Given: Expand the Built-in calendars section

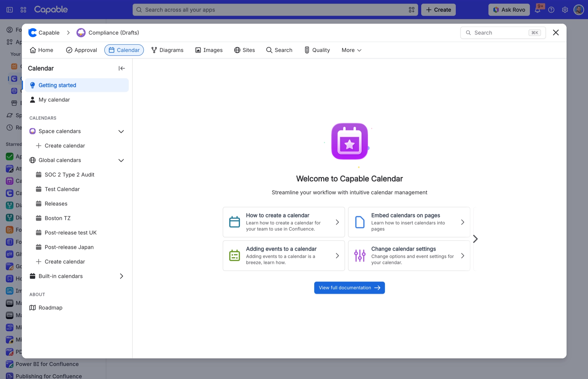Looking at the screenshot, I should (x=121, y=276).
